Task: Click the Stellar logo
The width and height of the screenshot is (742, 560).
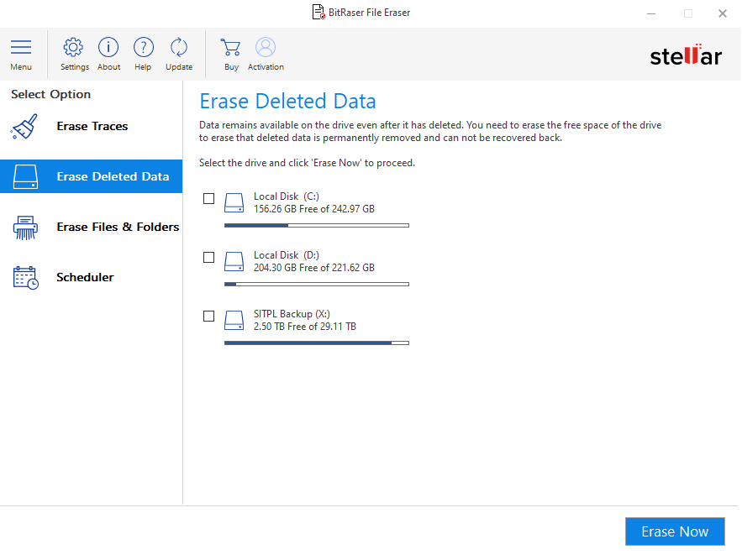Action: point(685,56)
